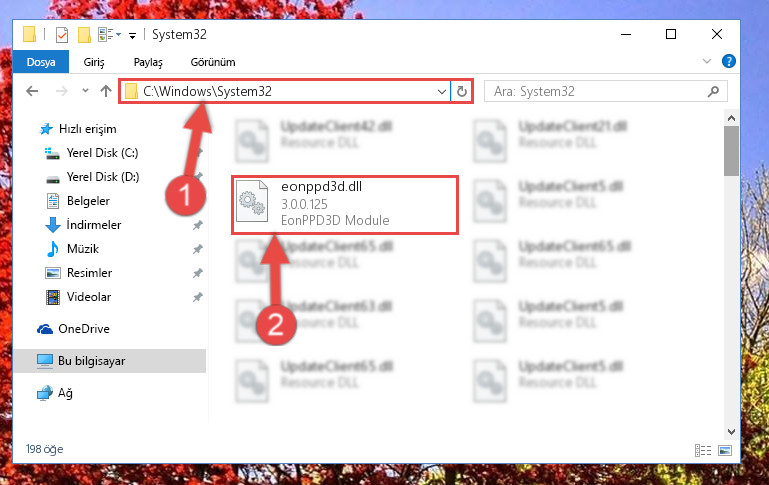Click the Up one level arrow
Image resolution: width=769 pixels, height=485 pixels.
tap(105, 91)
